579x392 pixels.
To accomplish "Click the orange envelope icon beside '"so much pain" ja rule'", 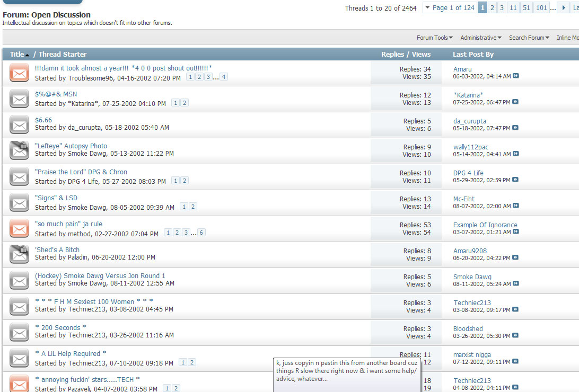I will 19,229.
